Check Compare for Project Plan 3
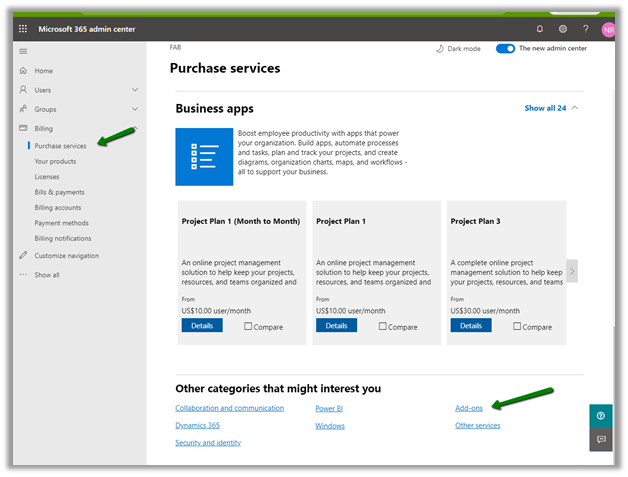628x477 pixels. (x=517, y=326)
